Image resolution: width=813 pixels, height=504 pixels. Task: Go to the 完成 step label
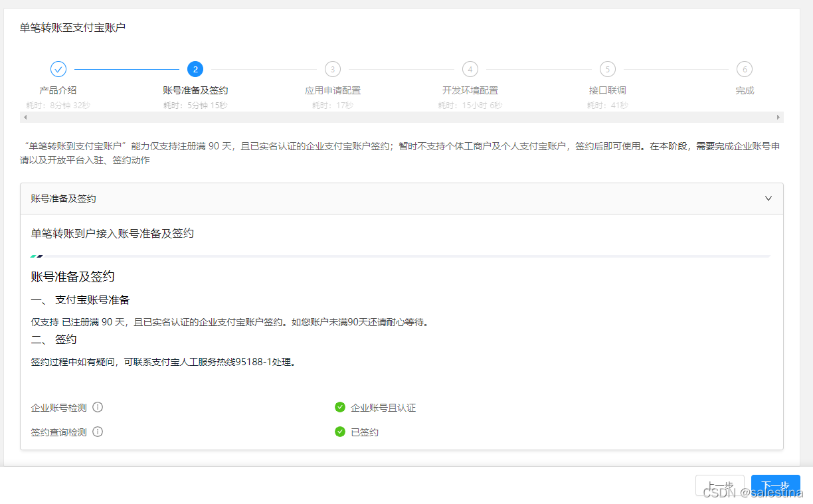tap(745, 90)
